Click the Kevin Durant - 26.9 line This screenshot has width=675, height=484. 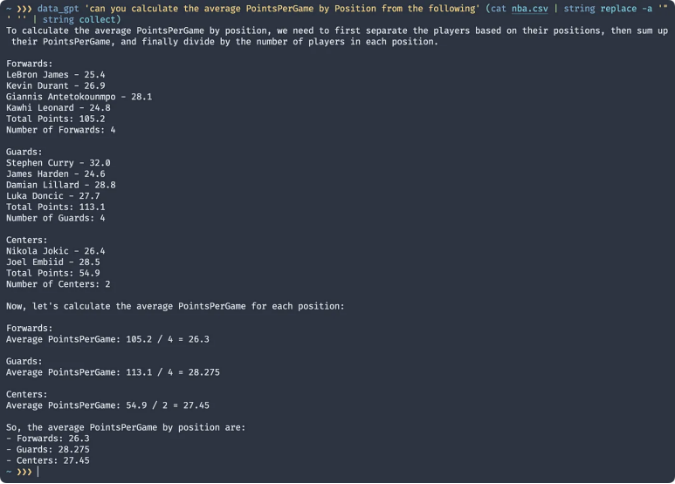(55, 86)
